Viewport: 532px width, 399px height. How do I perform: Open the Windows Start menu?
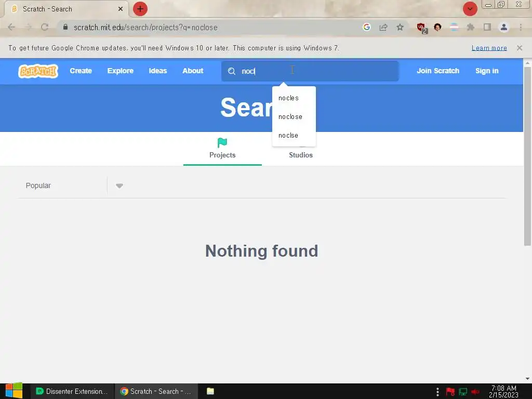pos(14,391)
